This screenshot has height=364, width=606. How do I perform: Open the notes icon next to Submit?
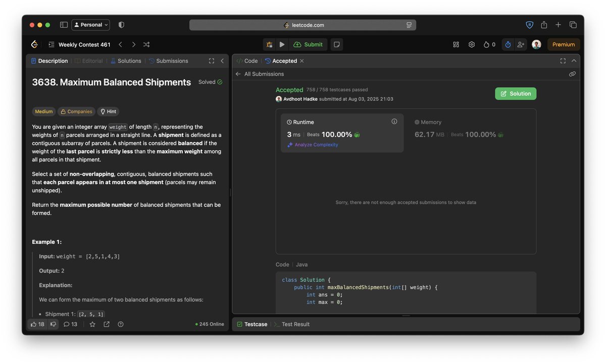[337, 44]
